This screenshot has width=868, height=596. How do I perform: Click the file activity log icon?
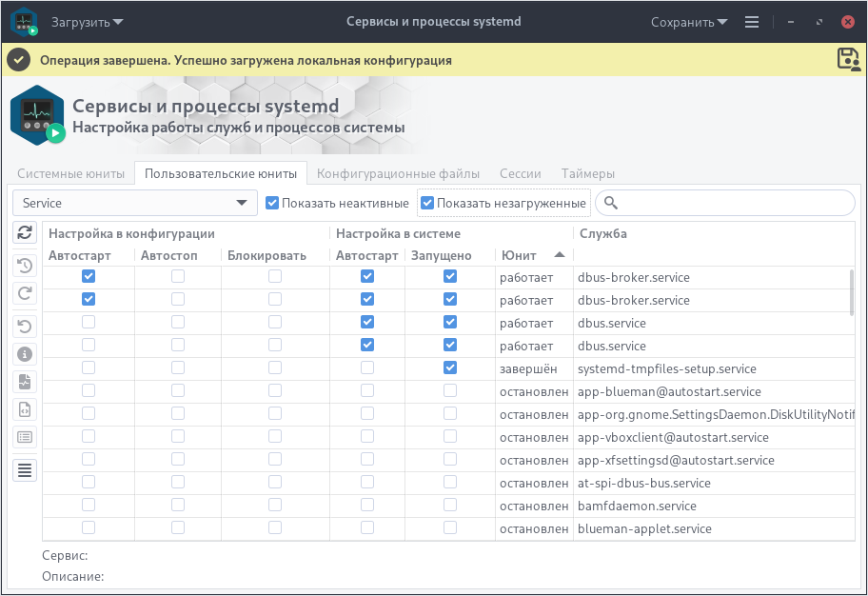coord(26,382)
